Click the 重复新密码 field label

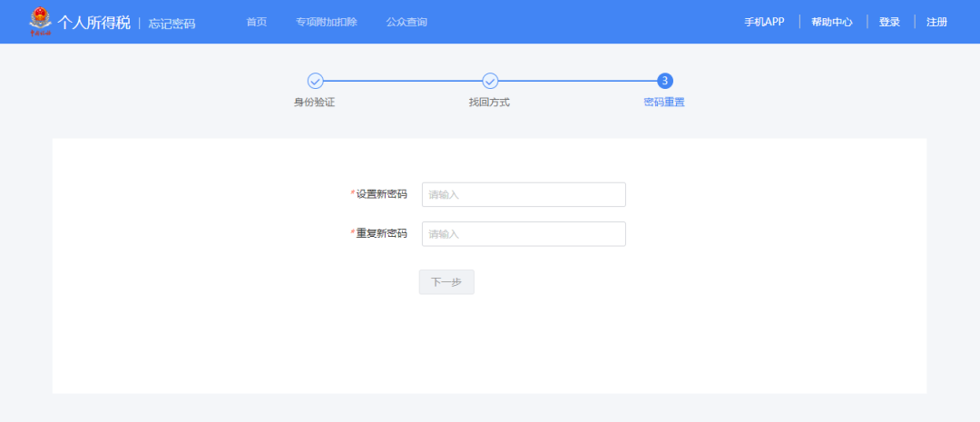pyautogui.click(x=381, y=234)
